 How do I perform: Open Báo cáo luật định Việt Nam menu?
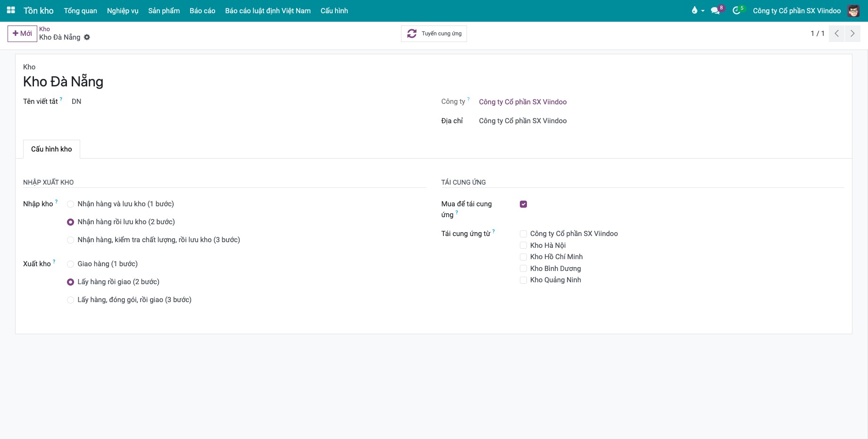pyautogui.click(x=268, y=10)
